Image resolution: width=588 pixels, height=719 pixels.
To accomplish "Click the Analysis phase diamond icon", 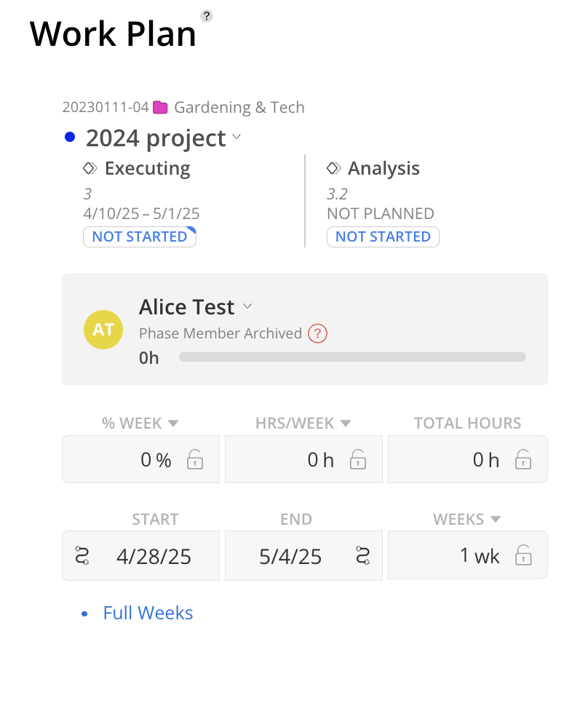I will pyautogui.click(x=333, y=168).
